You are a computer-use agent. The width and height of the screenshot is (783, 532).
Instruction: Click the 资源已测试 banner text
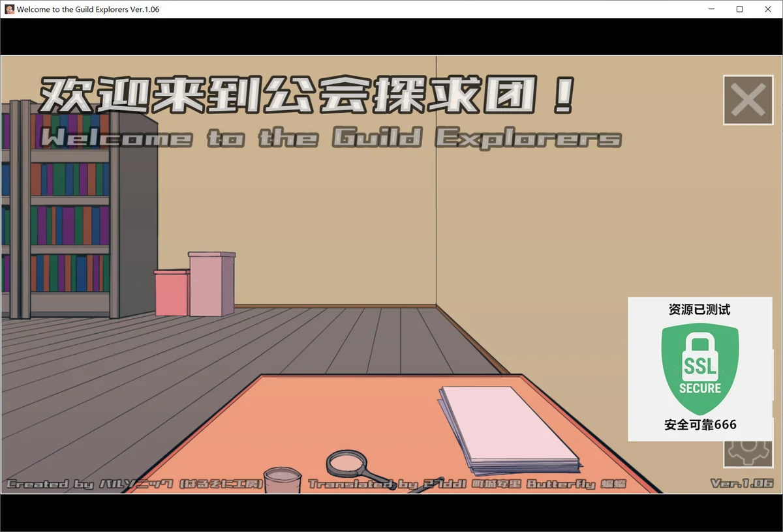tap(699, 310)
